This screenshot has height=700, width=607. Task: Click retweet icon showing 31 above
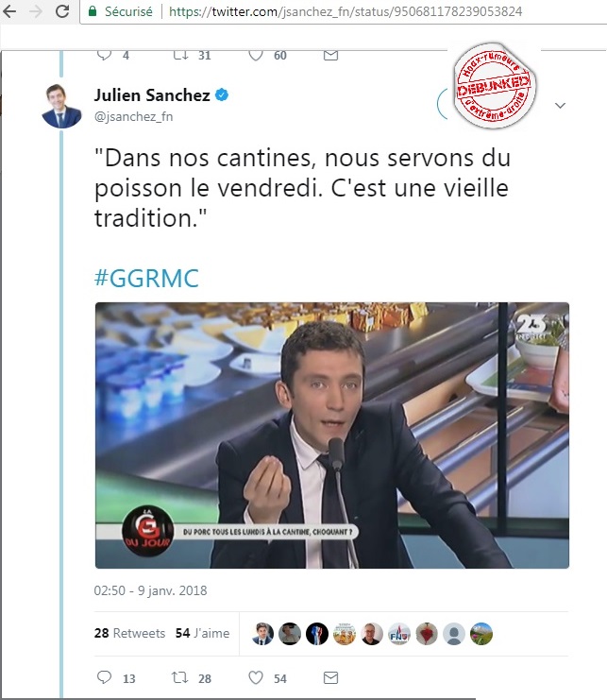coord(180,56)
